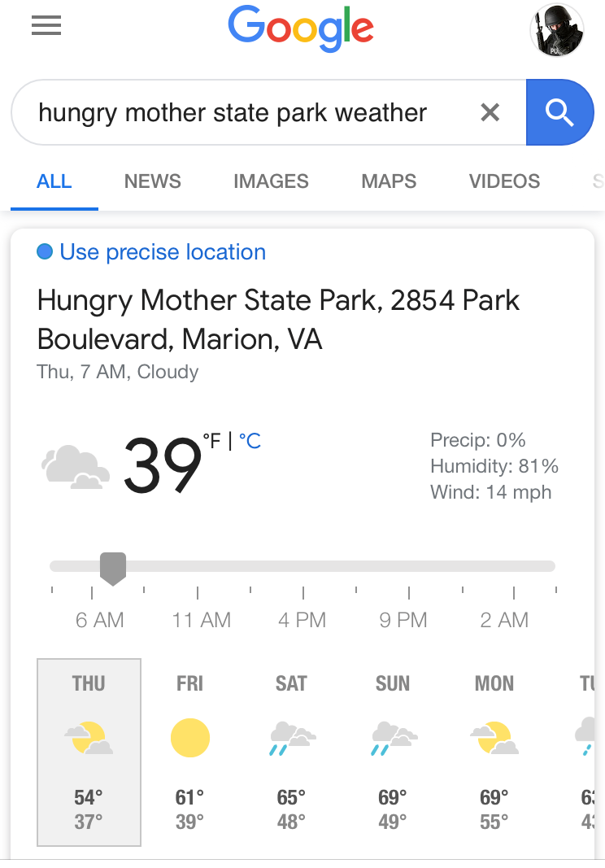The image size is (605, 868).
Task: Click Use precise location link
Action: click(163, 252)
